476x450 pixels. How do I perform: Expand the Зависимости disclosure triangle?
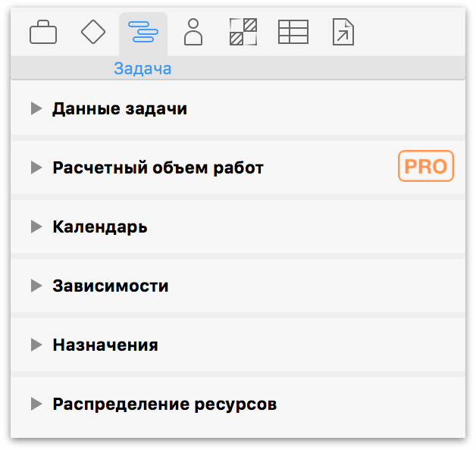36,286
